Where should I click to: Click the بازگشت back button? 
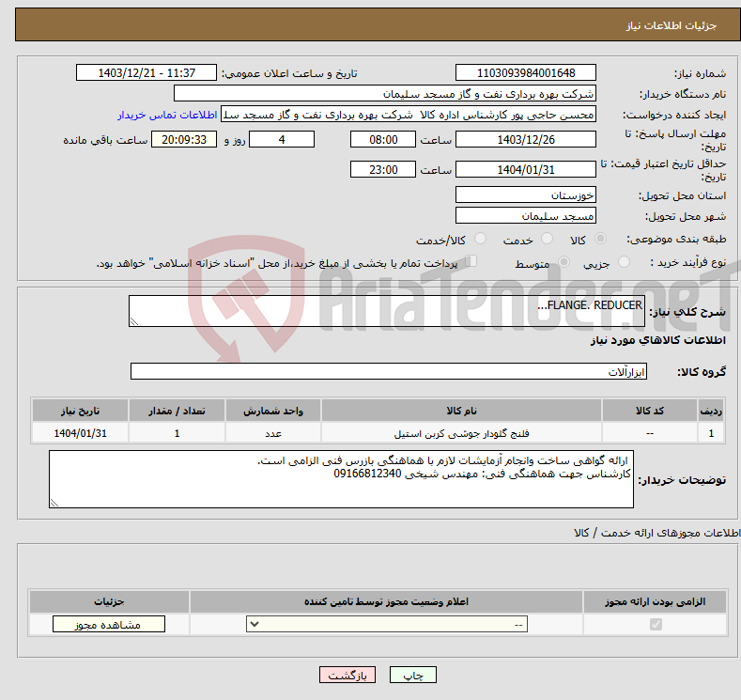347,675
